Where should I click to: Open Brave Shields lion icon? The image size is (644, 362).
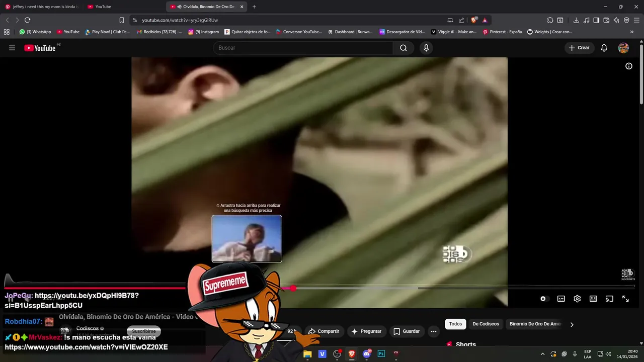pyautogui.click(x=474, y=20)
